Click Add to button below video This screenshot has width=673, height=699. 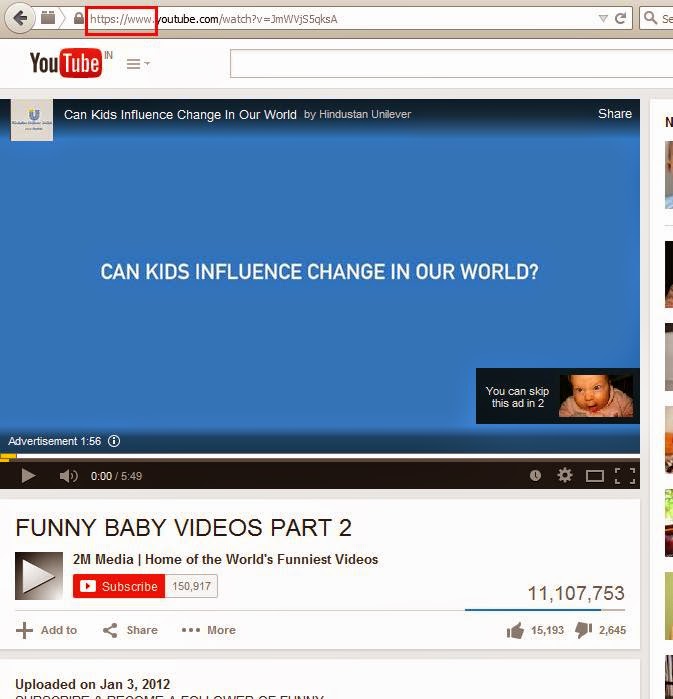pos(47,630)
